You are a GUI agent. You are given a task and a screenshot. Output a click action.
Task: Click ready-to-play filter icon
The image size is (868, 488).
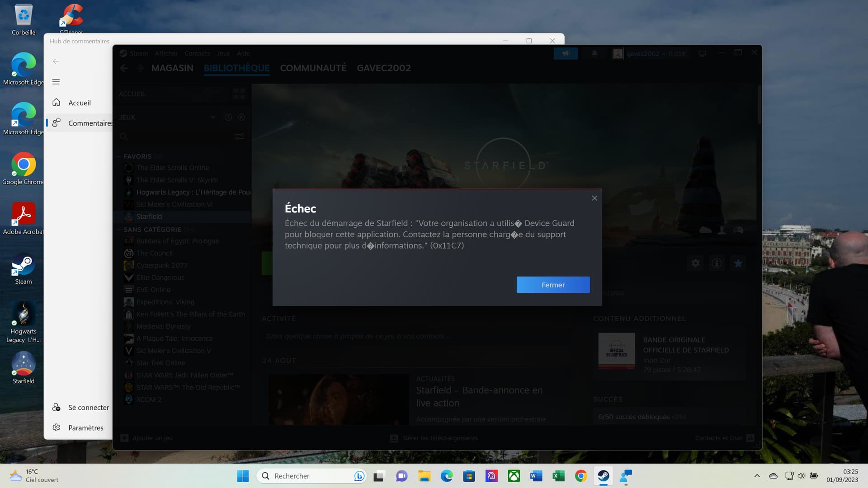[x=241, y=117]
